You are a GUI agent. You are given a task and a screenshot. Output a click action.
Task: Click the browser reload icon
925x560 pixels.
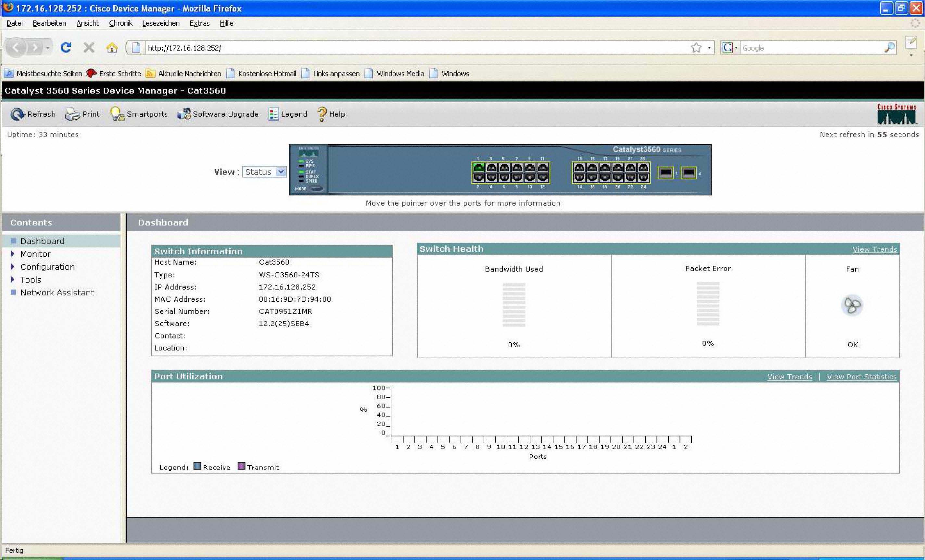[66, 48]
